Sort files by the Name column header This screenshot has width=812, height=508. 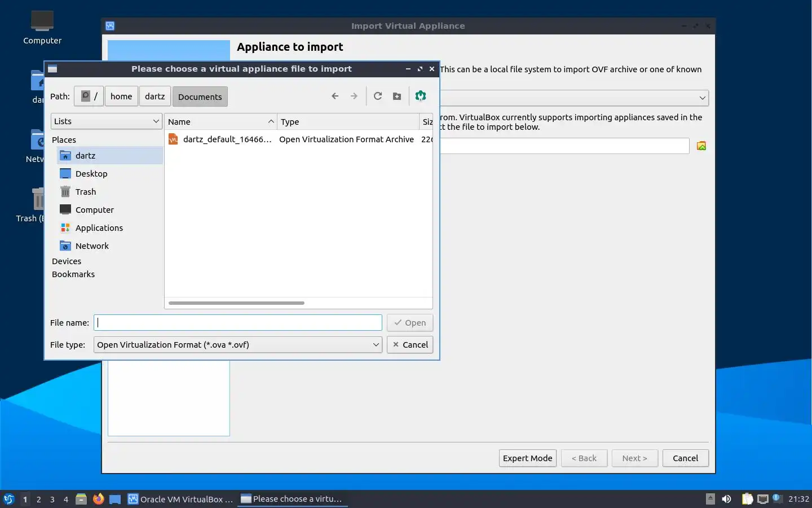220,121
